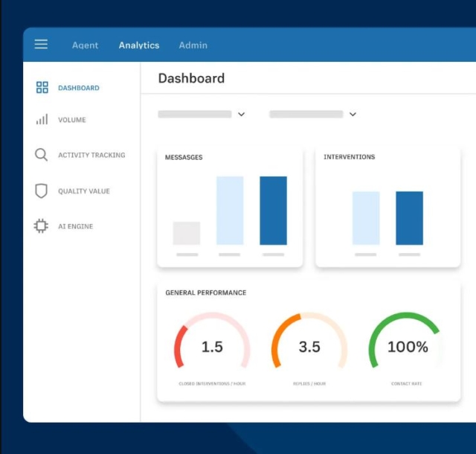Screen dimensions: 476x454
Task: Click the dark blue Messages bar
Action: coord(273,211)
